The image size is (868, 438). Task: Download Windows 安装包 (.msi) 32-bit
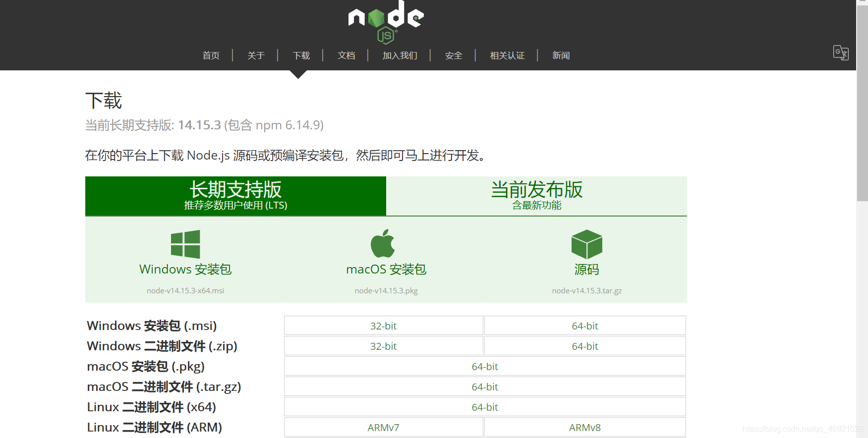pyautogui.click(x=384, y=326)
